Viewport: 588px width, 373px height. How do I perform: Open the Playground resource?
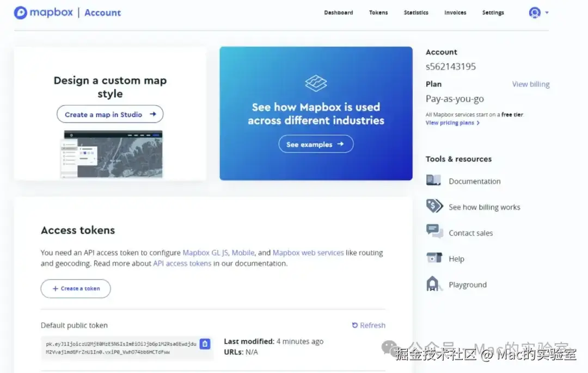tap(468, 284)
